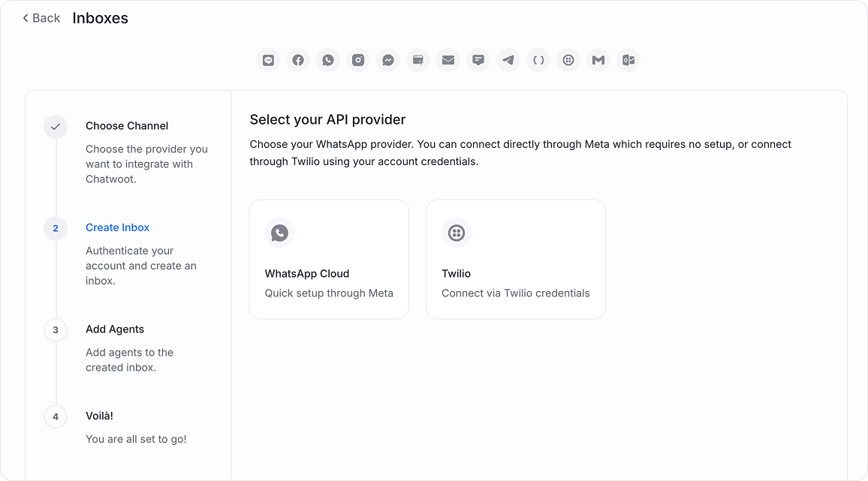
Task: Choose the WhatsApp icon in the channel row
Action: click(x=328, y=60)
